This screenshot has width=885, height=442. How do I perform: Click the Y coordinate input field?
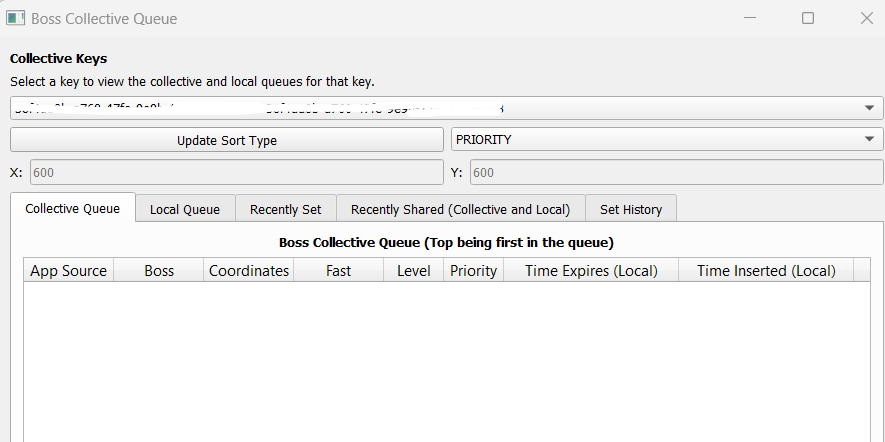click(676, 173)
